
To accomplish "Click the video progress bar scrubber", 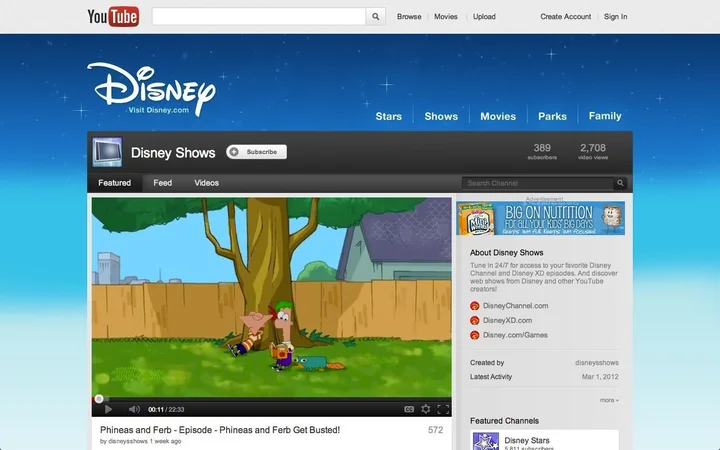I will point(99,399).
